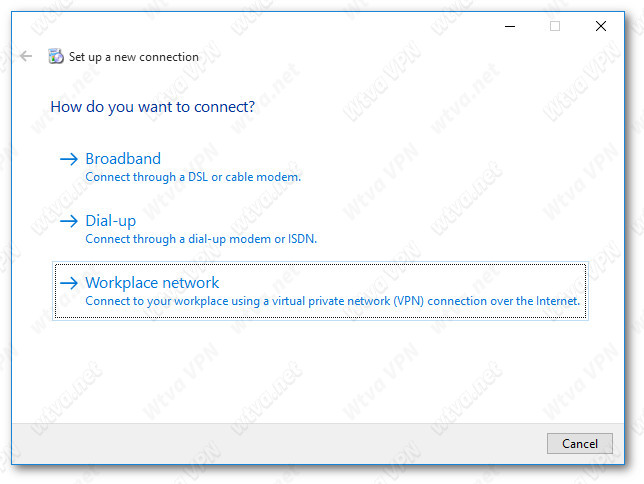This screenshot has height=484, width=644.
Task: Click the connection wizard icon in title
Action: pyautogui.click(x=55, y=56)
